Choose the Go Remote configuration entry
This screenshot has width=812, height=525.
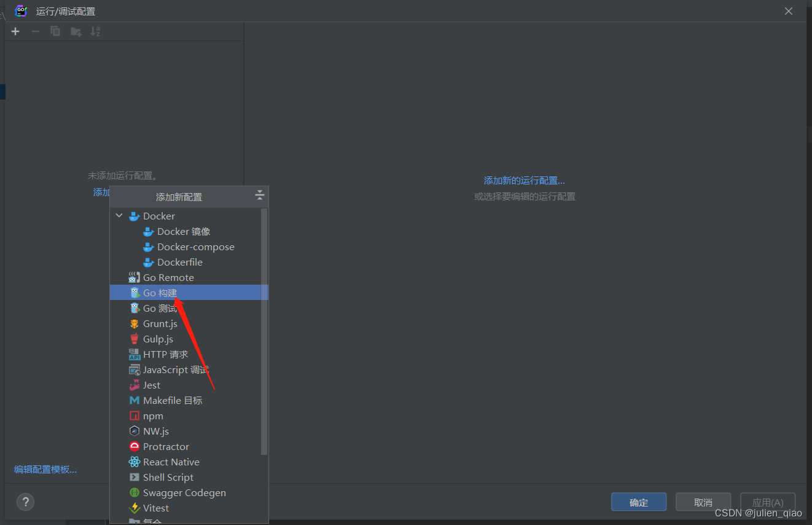[x=189, y=277]
